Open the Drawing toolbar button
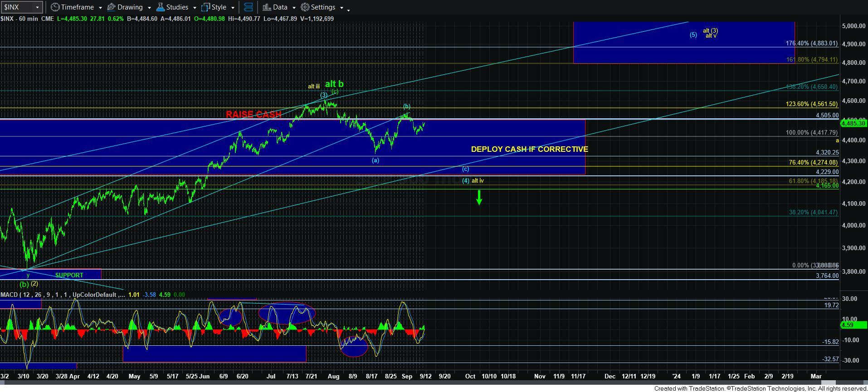Screen dimensions: 868x392 click(x=125, y=7)
